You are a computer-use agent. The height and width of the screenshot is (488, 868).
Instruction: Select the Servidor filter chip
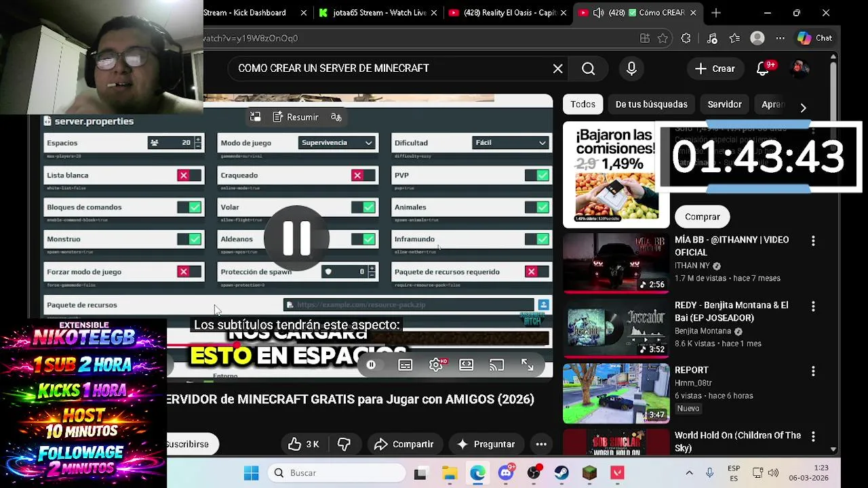tap(724, 104)
